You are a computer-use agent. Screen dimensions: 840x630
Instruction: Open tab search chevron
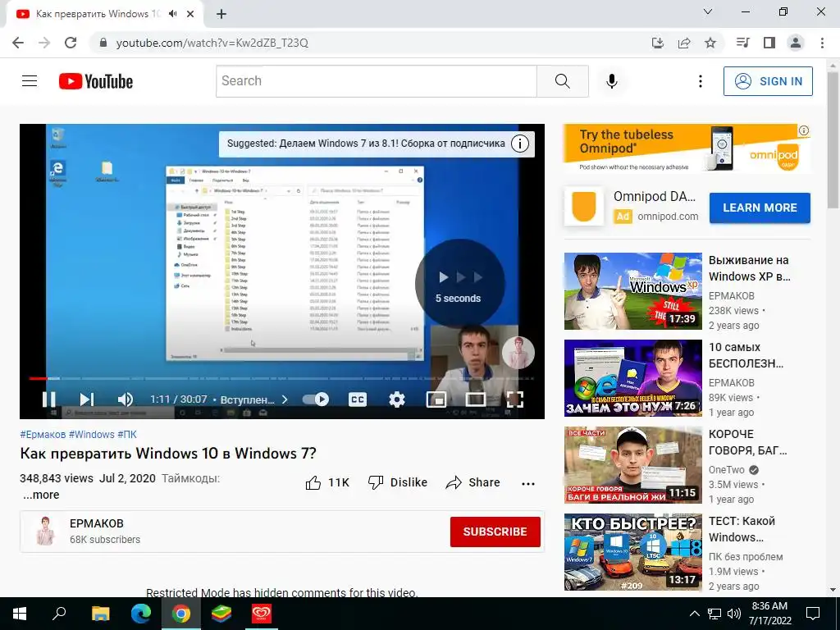pos(708,11)
